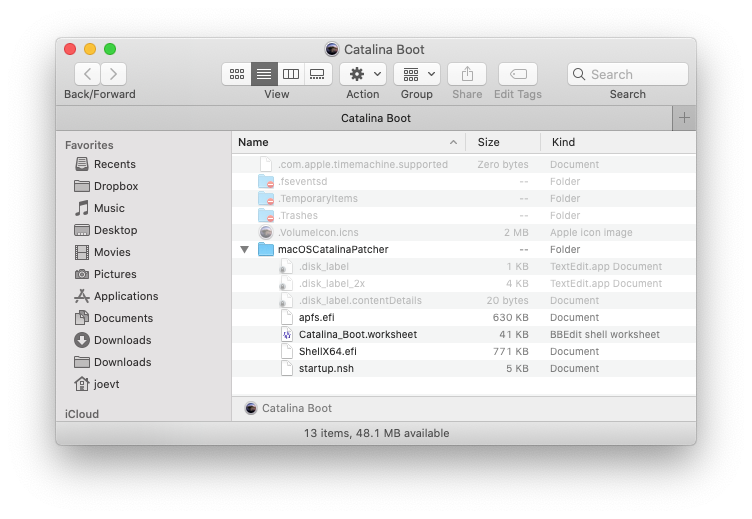
Task: Click in the Search field
Action: pos(628,74)
